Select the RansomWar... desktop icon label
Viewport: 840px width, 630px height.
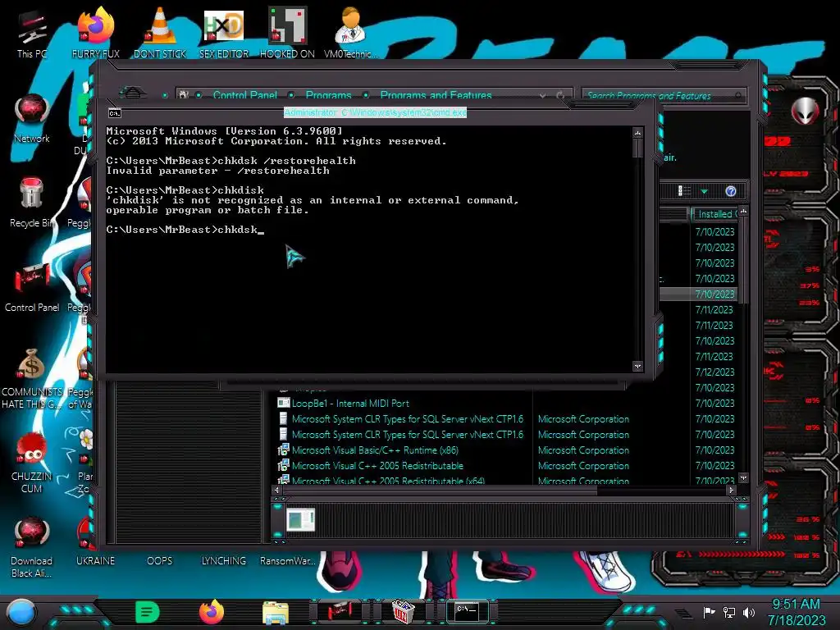tap(288, 561)
